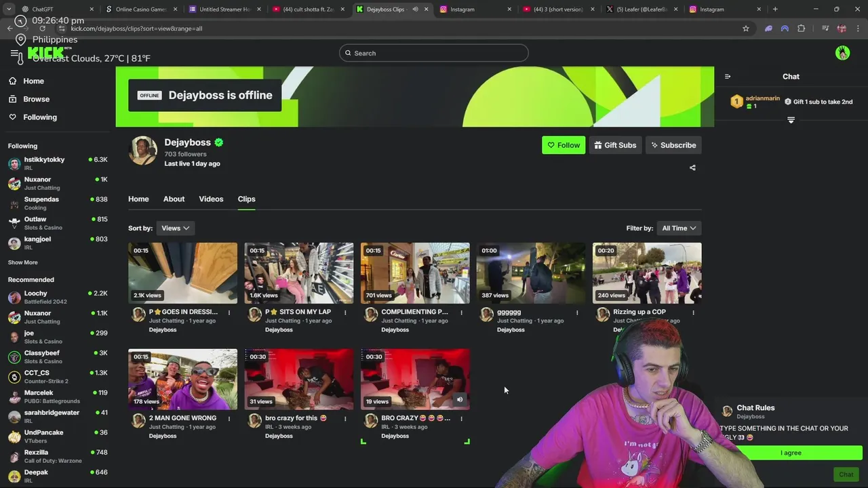Switch to the Videos tab
The image size is (868, 488).
(x=211, y=199)
